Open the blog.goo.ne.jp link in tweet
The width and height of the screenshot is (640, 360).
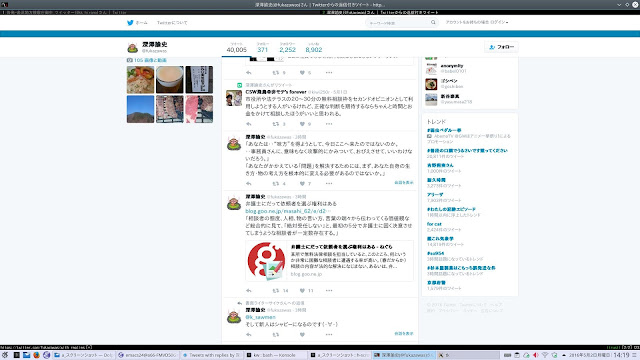(x=286, y=211)
